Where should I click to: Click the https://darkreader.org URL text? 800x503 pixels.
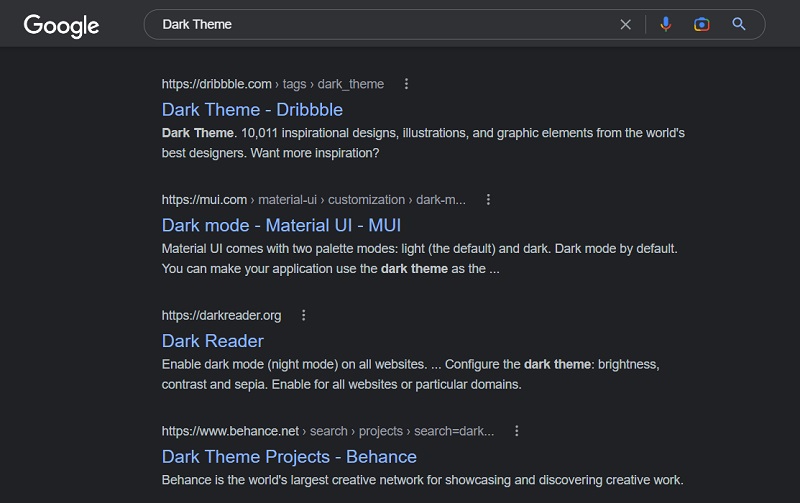tap(221, 316)
